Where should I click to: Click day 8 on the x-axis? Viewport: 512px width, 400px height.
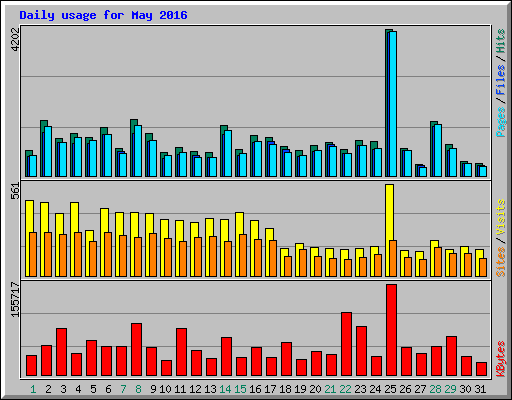(x=138, y=389)
